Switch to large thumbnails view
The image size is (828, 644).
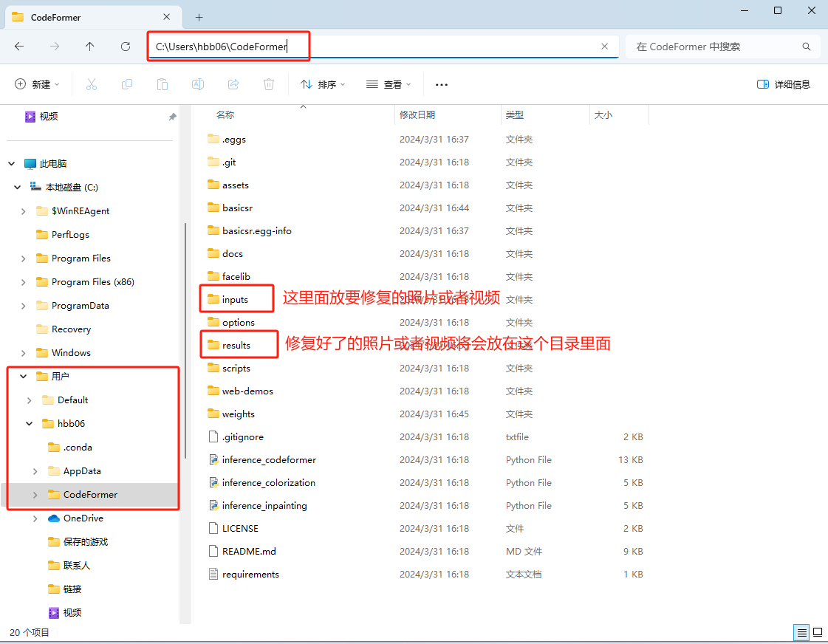[x=818, y=632]
